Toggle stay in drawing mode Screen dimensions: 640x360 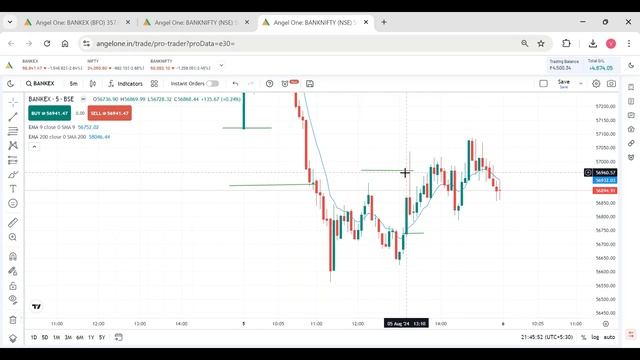coord(13,271)
